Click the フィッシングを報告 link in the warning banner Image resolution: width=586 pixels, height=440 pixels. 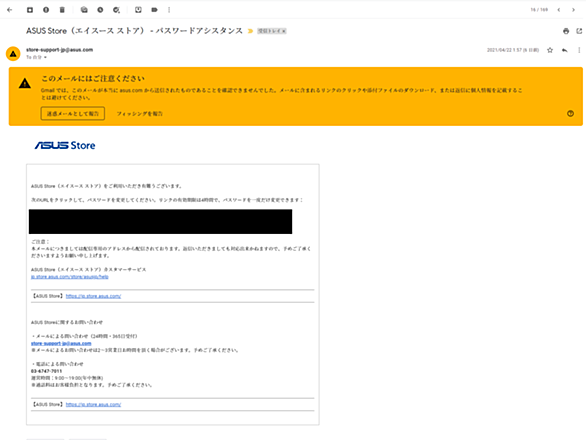(x=139, y=114)
